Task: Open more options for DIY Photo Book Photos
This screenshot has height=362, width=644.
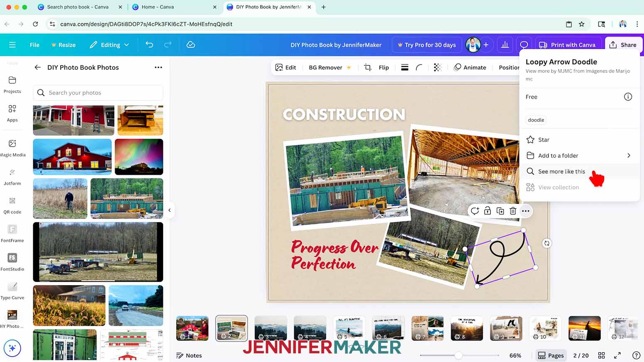Action: click(x=158, y=67)
